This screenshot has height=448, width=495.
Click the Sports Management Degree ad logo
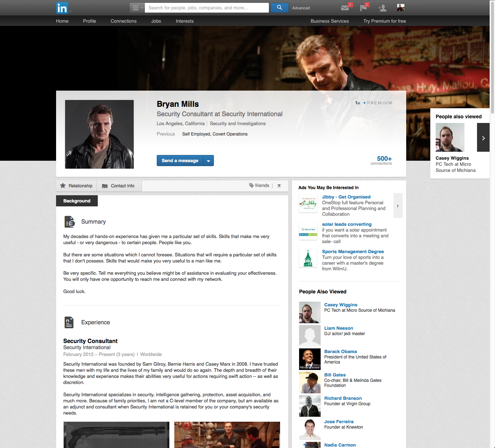(308, 258)
